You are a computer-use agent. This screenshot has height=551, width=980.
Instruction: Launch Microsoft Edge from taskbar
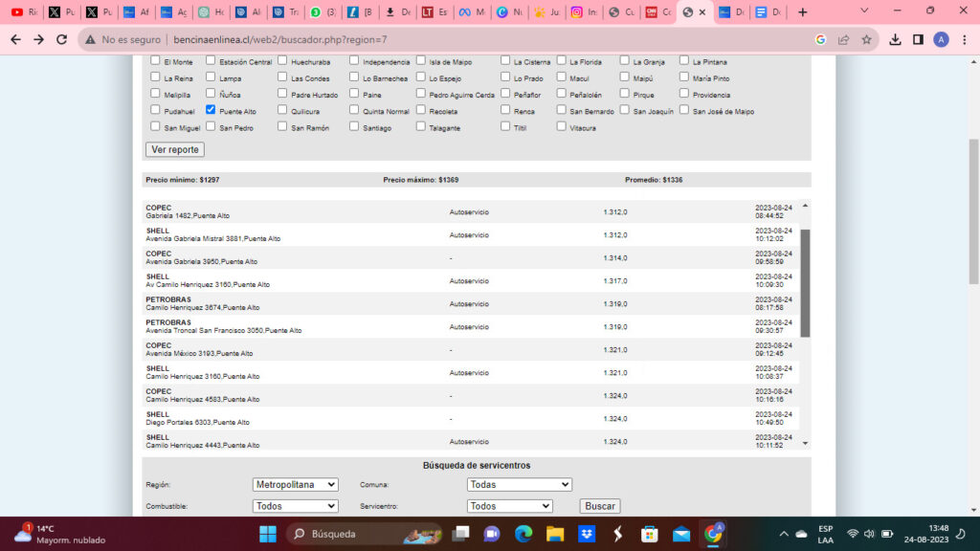[x=523, y=534]
